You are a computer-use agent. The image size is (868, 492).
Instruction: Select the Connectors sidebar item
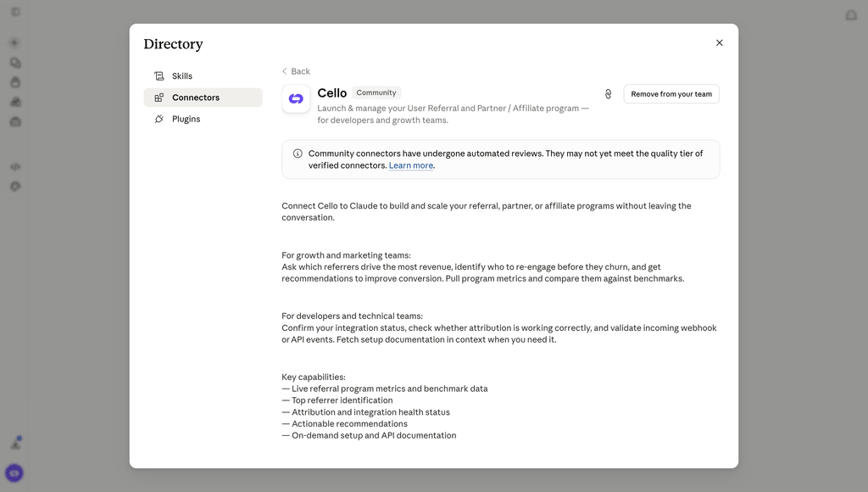203,98
